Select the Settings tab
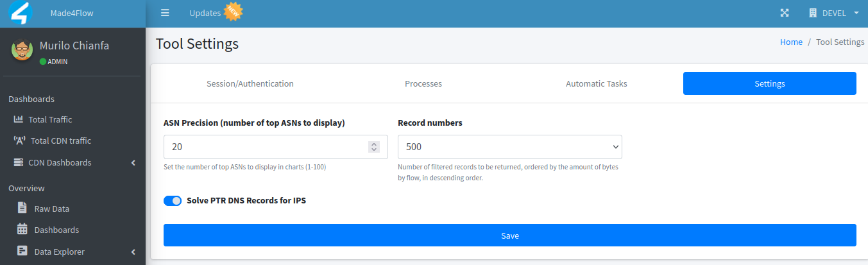The width and height of the screenshot is (868, 265). pos(770,83)
